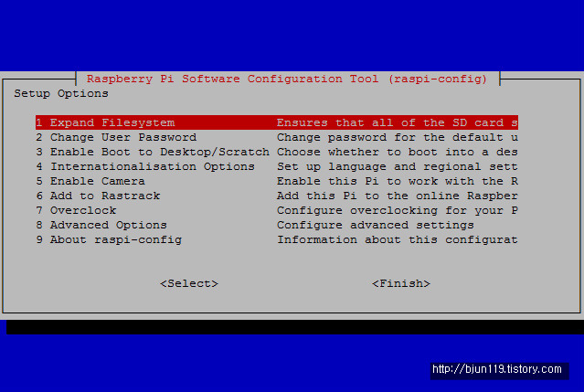
Task: Click 'Information about this configurat' description
Action: point(398,239)
